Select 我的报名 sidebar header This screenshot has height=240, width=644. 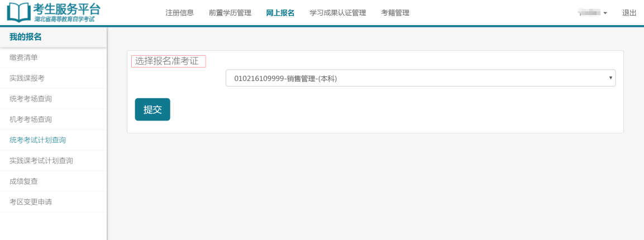click(26, 37)
